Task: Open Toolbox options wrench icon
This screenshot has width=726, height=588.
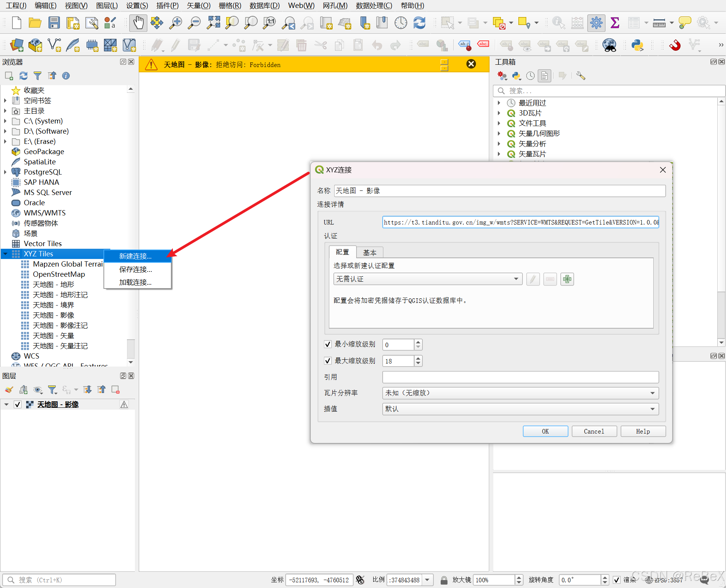Action: pyautogui.click(x=580, y=76)
